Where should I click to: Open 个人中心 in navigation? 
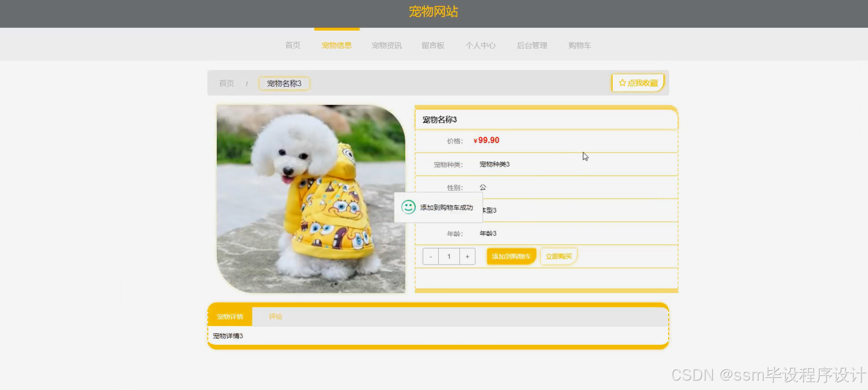(x=481, y=46)
